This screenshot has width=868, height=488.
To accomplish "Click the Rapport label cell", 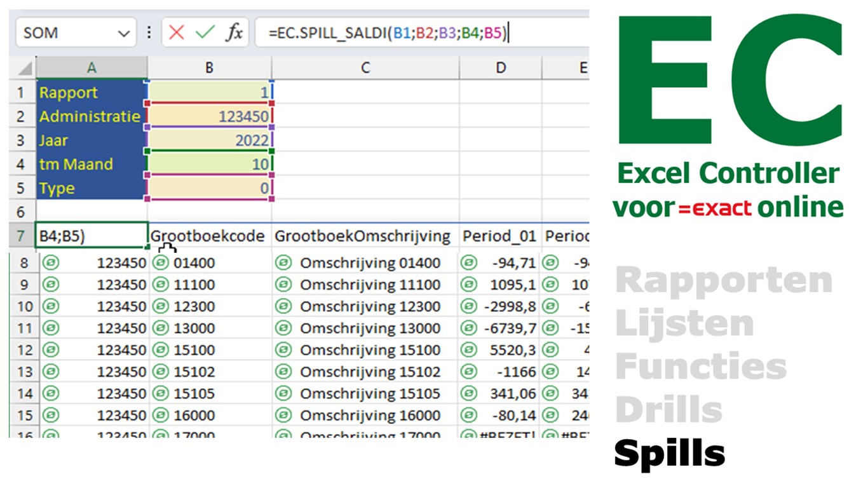I will pyautogui.click(x=92, y=93).
